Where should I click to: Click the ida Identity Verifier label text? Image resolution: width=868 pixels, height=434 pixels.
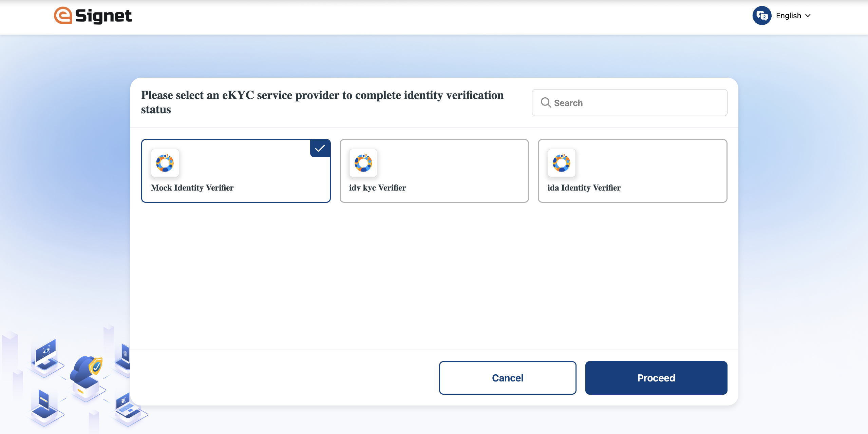coord(584,188)
